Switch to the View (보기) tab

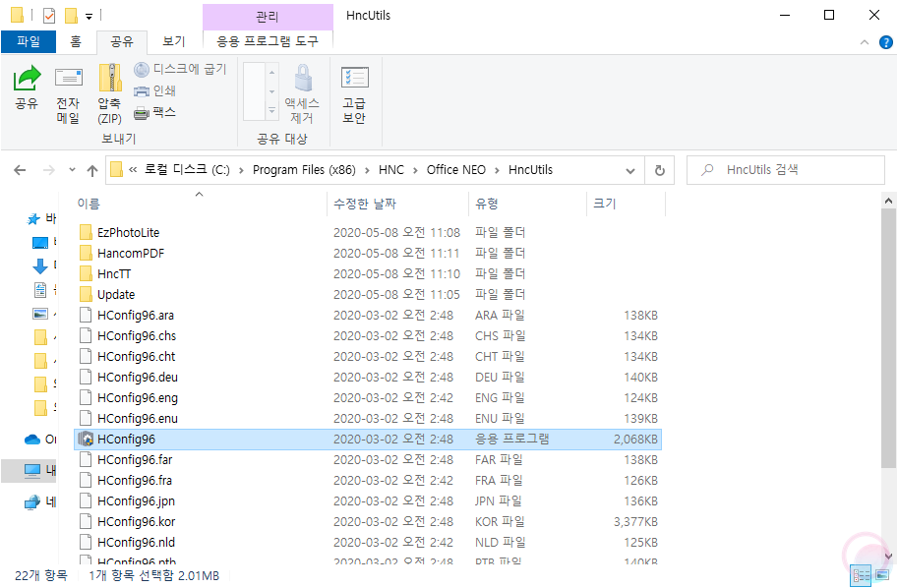coord(173,41)
